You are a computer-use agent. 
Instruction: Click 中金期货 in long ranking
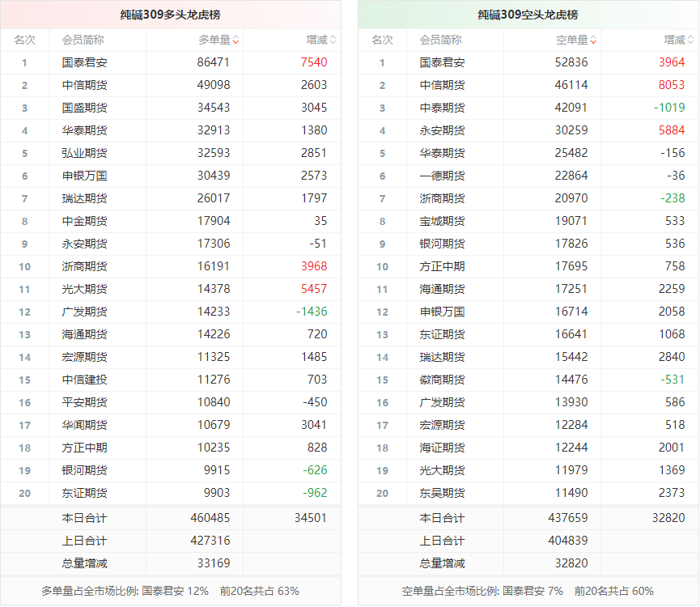click(84, 221)
